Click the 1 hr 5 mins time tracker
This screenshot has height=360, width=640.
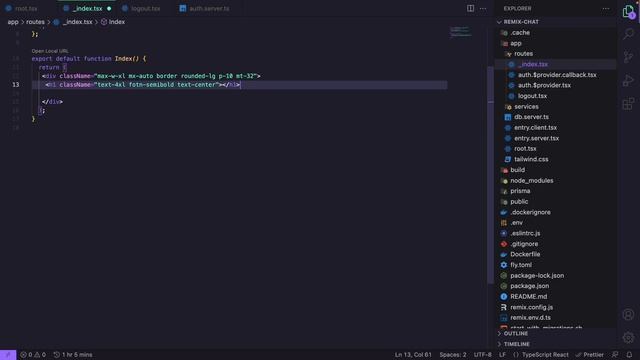[73, 355]
